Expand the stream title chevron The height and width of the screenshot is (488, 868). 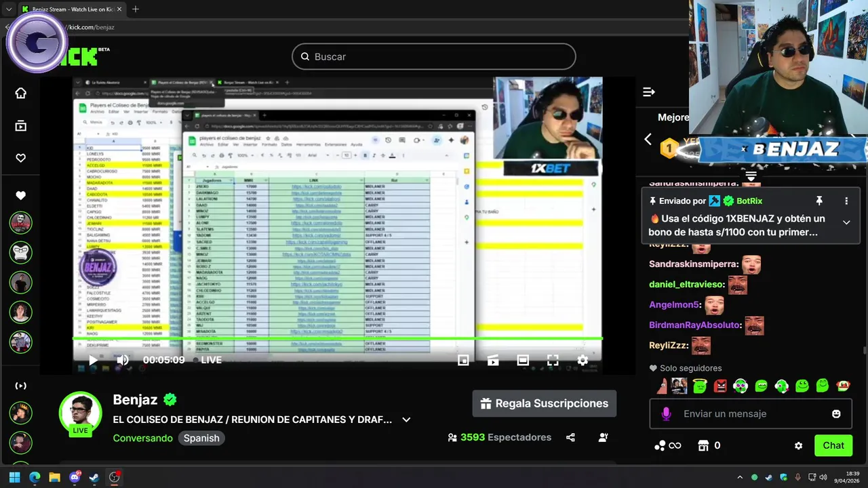[x=406, y=420]
